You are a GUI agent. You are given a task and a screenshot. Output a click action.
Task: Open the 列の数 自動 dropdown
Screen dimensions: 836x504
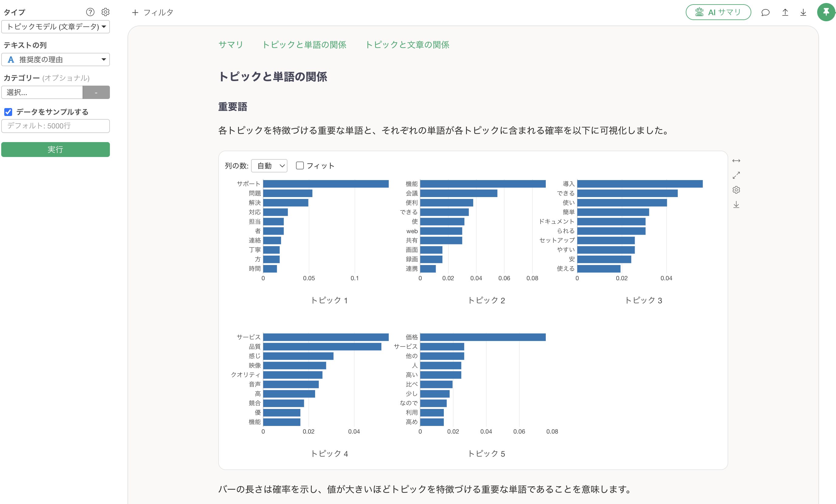click(x=269, y=166)
